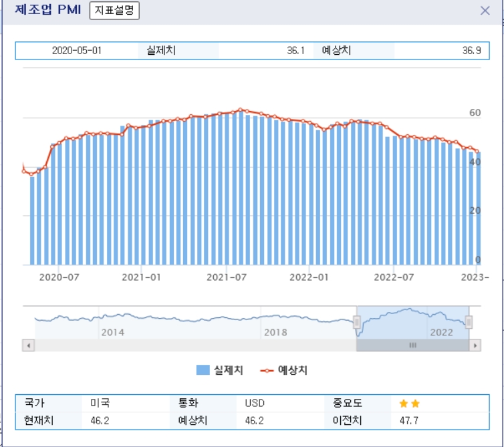Click the 2022-07 axis label
504x447 pixels.
click(x=394, y=277)
